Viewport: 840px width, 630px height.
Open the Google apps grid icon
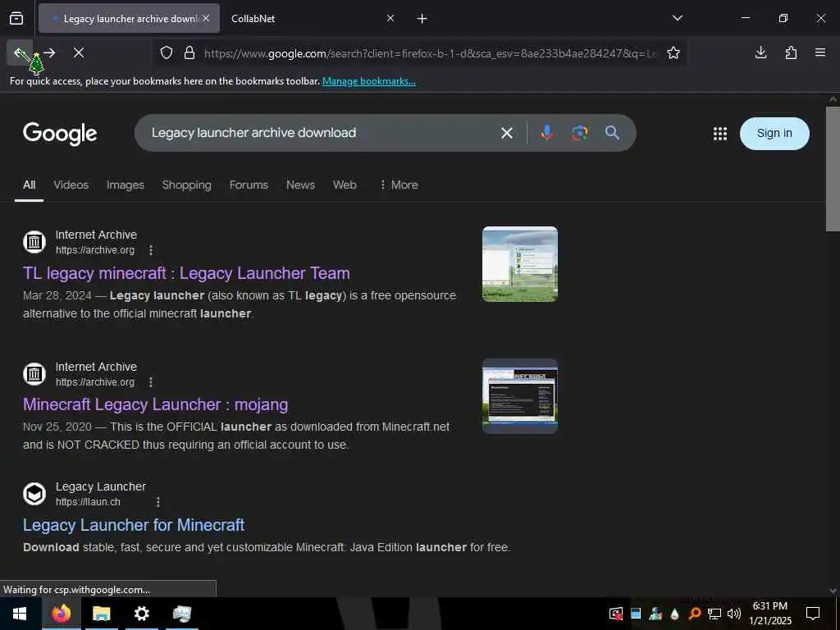click(x=720, y=134)
